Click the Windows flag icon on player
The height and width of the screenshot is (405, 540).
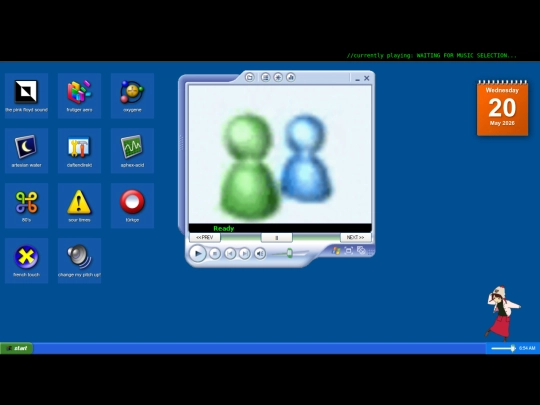tap(336, 251)
